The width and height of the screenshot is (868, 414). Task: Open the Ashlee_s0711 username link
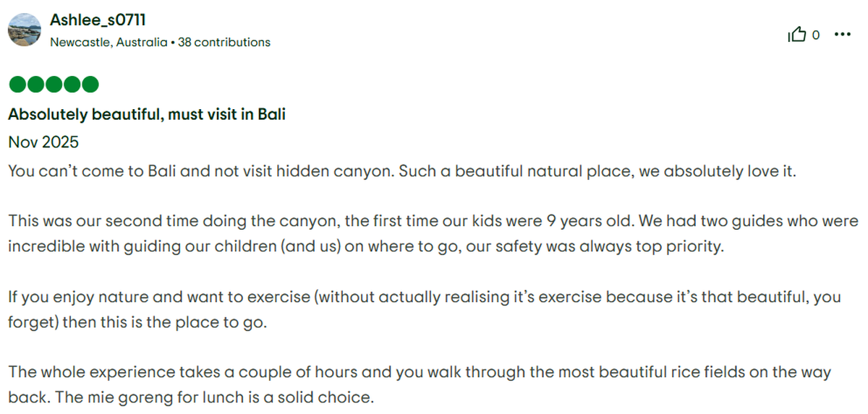pos(98,20)
